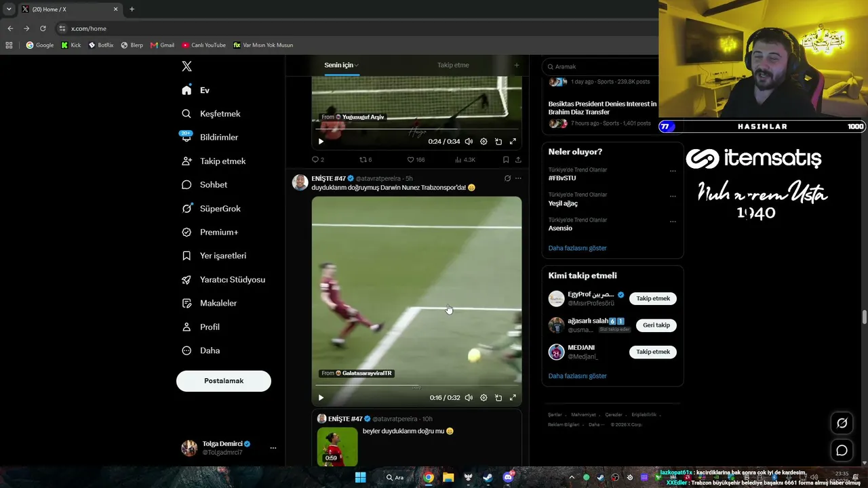Viewport: 868px width, 488px height.
Task: Repost the tweet with 6 reposts
Action: point(366,160)
